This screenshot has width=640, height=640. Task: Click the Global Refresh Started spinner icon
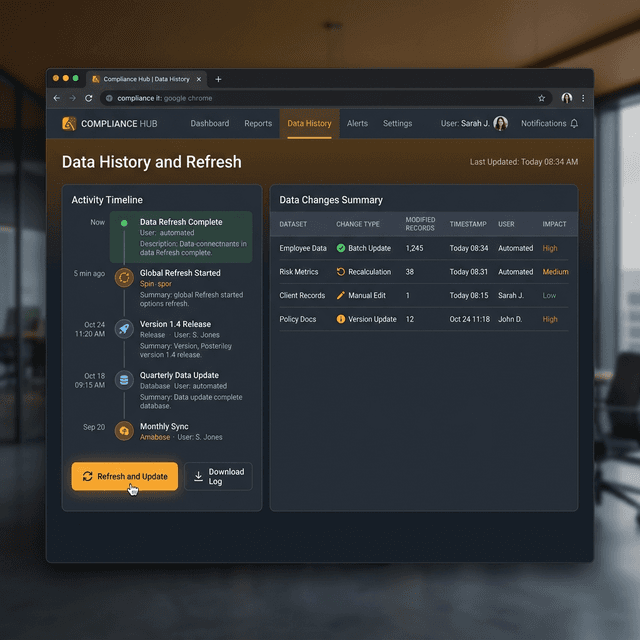coord(124,277)
